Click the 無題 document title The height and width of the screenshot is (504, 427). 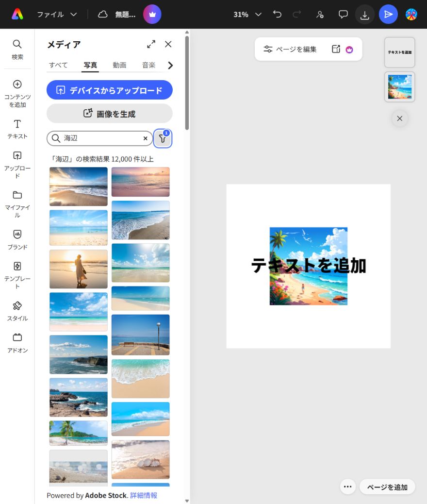coord(125,15)
